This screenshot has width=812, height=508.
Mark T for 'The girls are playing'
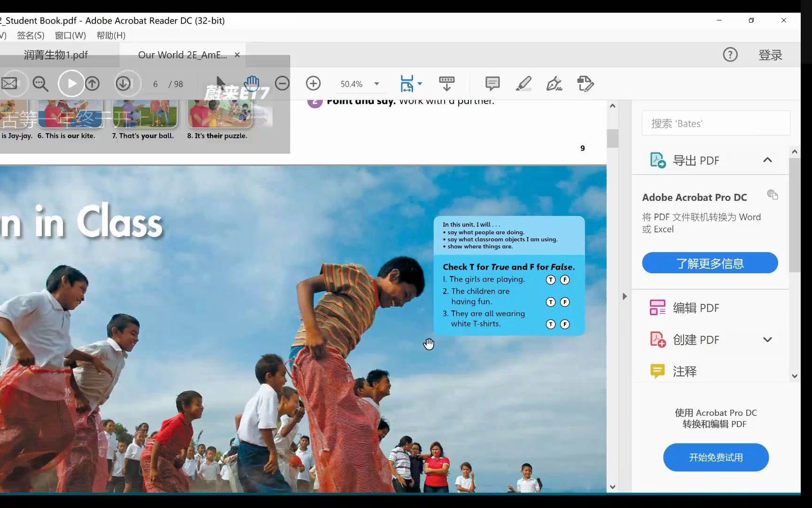[551, 280]
